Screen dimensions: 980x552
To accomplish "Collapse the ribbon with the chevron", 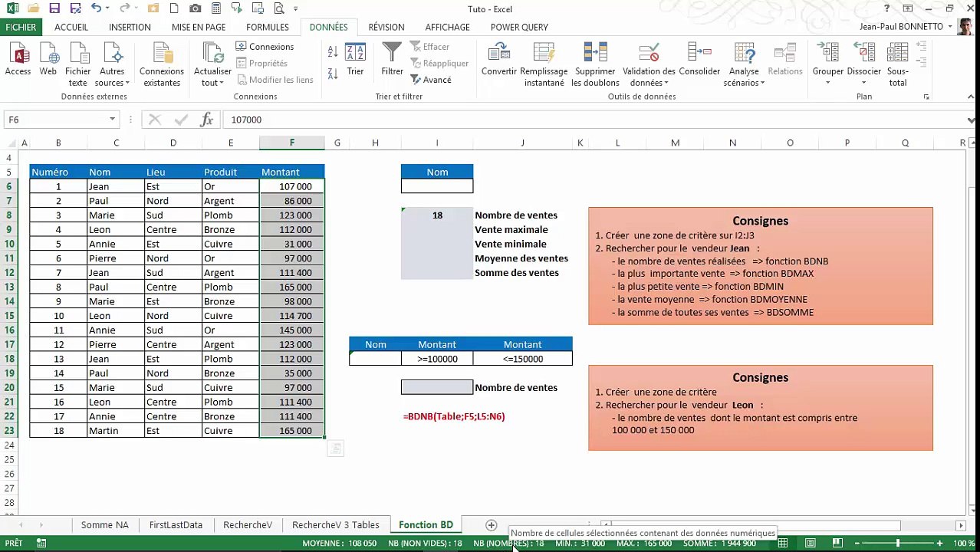I will pos(971,97).
